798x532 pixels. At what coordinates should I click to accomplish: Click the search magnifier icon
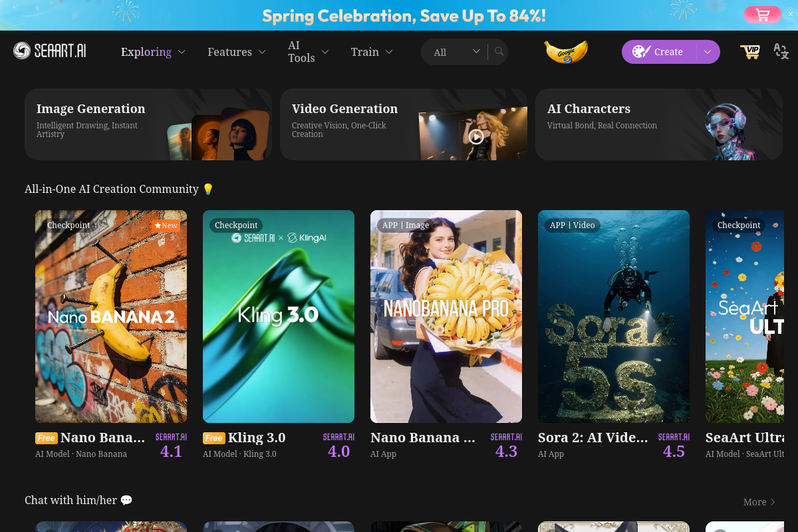[x=499, y=52]
